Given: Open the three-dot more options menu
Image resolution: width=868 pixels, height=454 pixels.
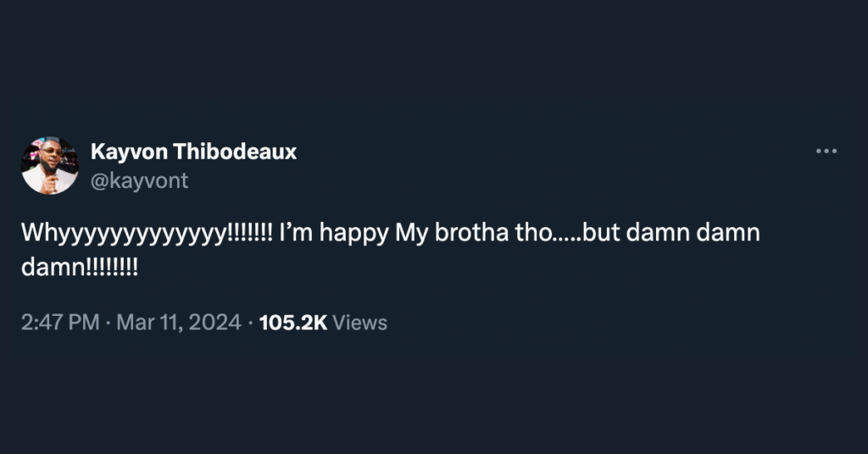Looking at the screenshot, I should (826, 152).
